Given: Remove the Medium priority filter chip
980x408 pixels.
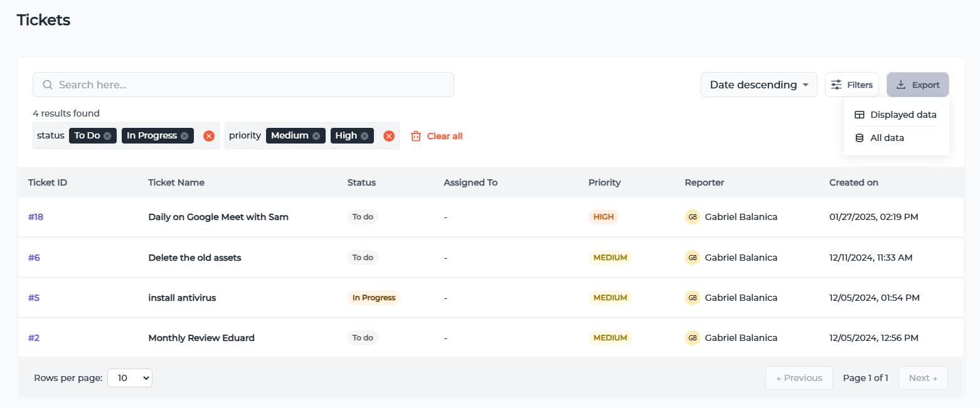Looking at the screenshot, I should click(x=316, y=136).
